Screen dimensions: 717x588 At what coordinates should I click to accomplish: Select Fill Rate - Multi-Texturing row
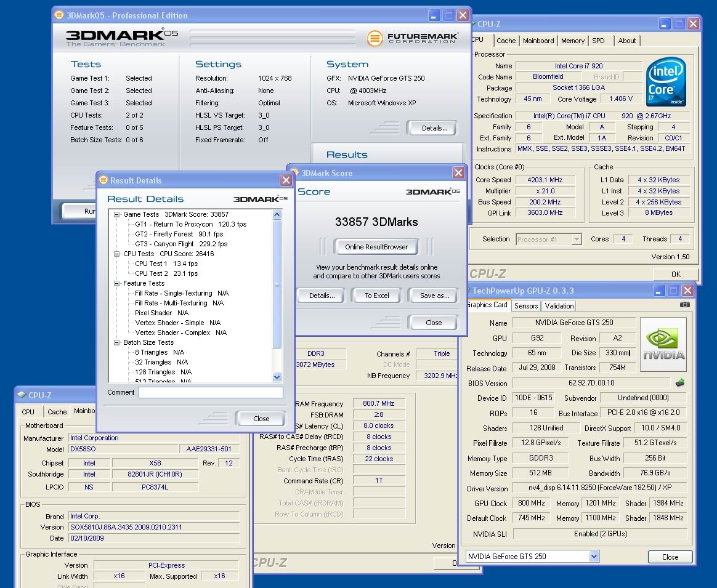tap(179, 303)
